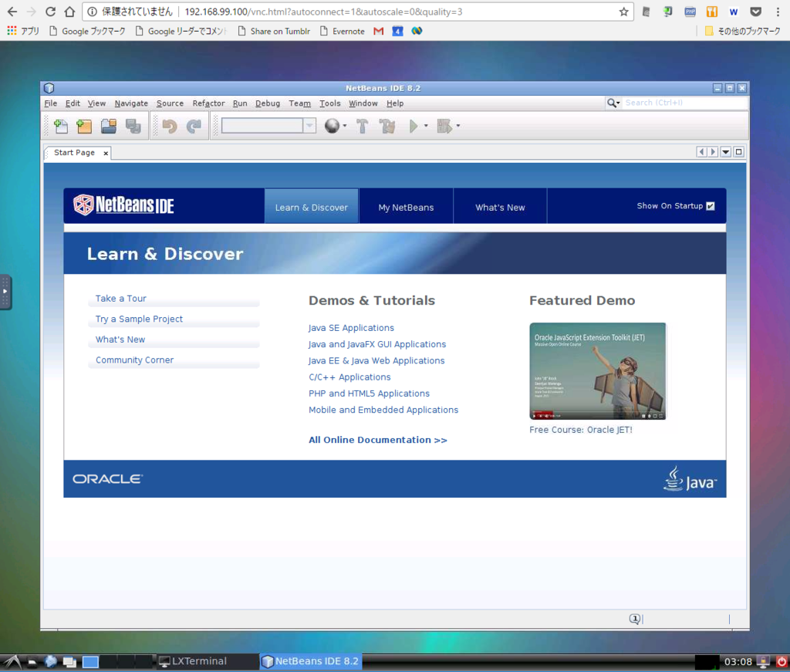Open the PHP and HTML5 Applications link
The height and width of the screenshot is (672, 790).
coord(370,393)
